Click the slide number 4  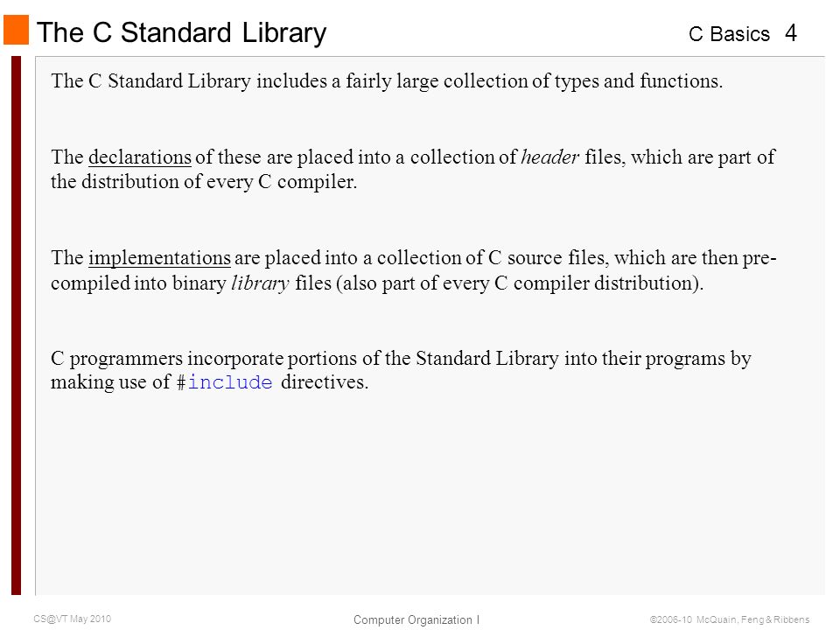pos(791,33)
